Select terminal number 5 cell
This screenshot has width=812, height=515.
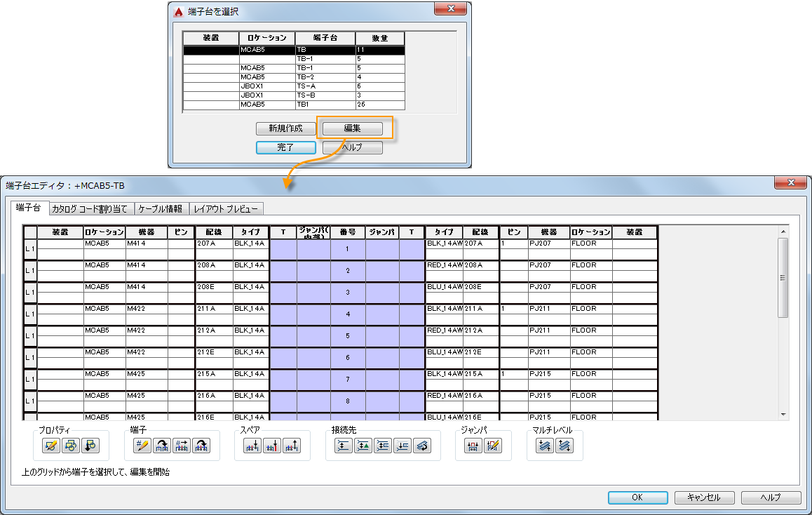pyautogui.click(x=348, y=336)
